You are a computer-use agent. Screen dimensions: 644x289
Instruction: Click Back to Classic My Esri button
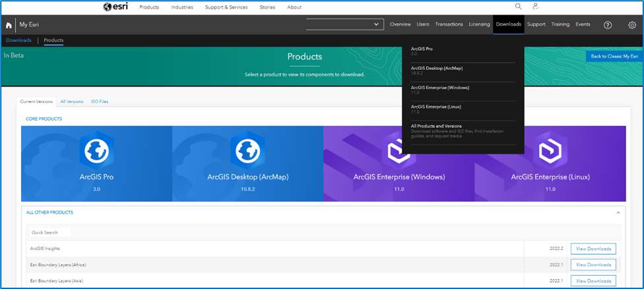click(x=614, y=56)
